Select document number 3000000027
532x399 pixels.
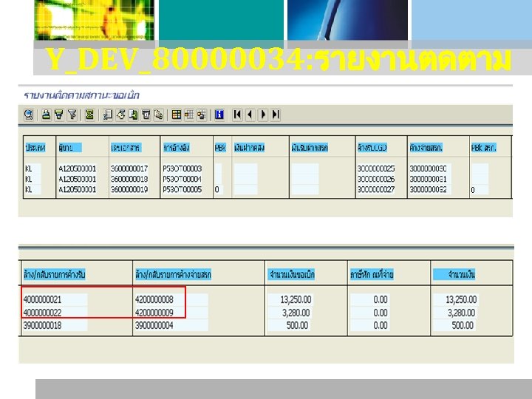(376, 189)
